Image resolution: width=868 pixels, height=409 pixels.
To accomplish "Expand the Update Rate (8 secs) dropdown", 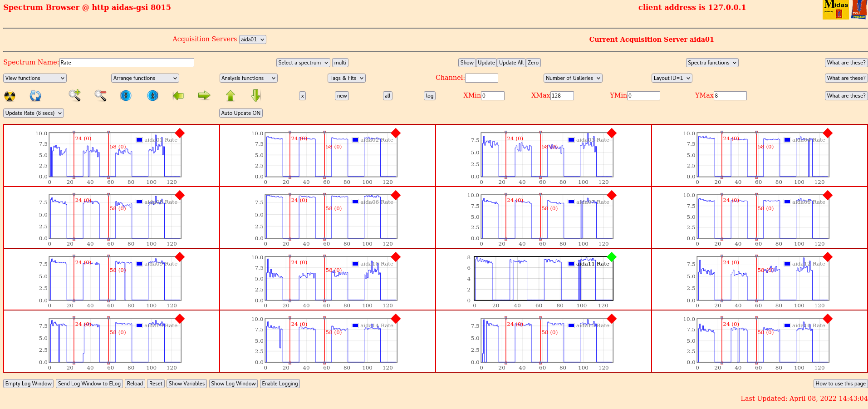I will pyautogui.click(x=34, y=113).
